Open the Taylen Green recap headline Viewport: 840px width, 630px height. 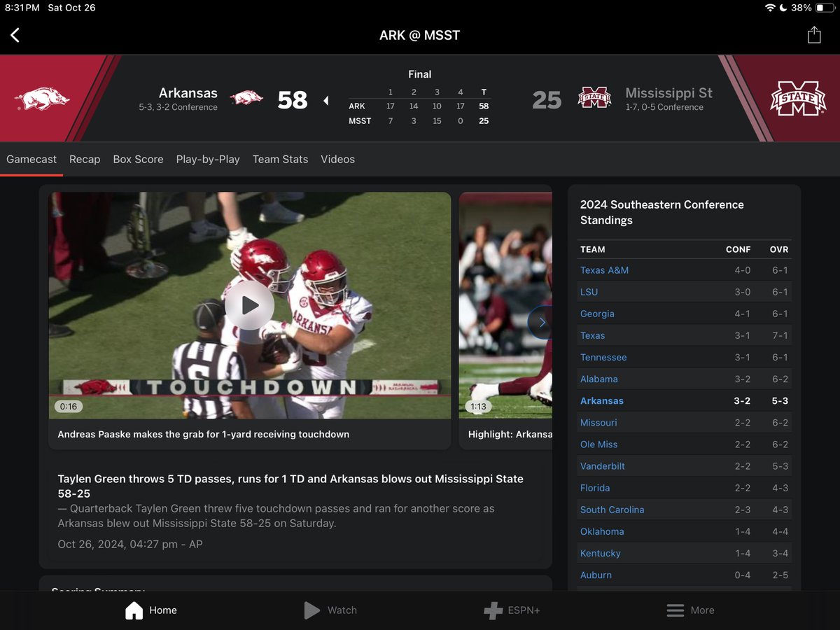290,486
